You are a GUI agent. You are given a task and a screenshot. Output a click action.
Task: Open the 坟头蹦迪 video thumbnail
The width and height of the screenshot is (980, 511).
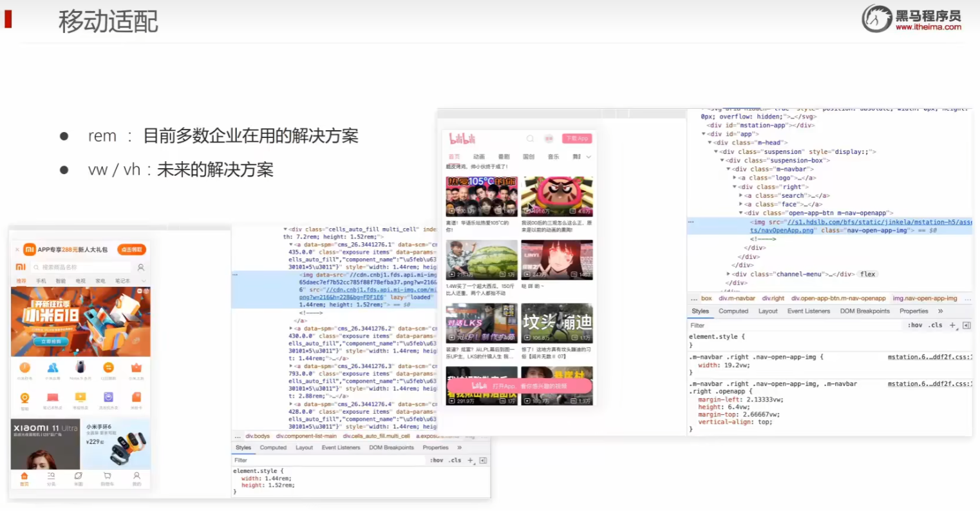557,323
